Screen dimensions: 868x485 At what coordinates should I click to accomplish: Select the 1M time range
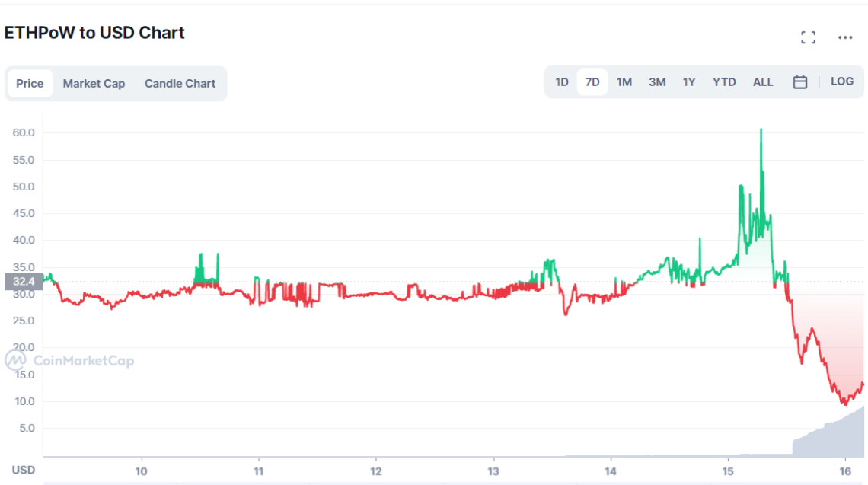pyautogui.click(x=624, y=82)
